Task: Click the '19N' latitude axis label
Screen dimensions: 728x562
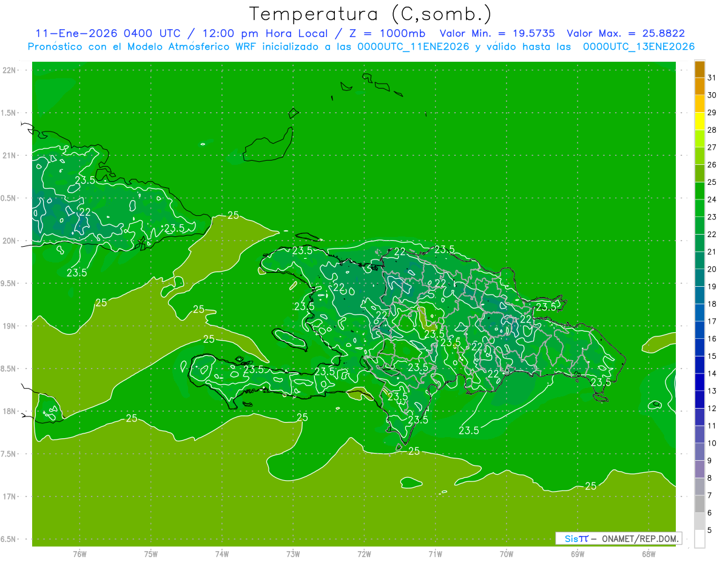Action: [10, 326]
